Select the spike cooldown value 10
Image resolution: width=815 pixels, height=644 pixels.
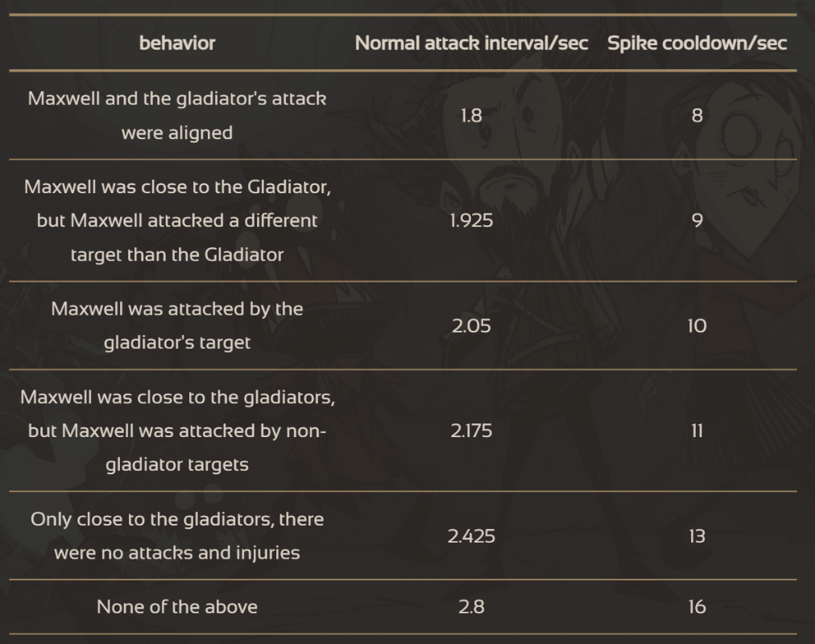pyautogui.click(x=697, y=325)
